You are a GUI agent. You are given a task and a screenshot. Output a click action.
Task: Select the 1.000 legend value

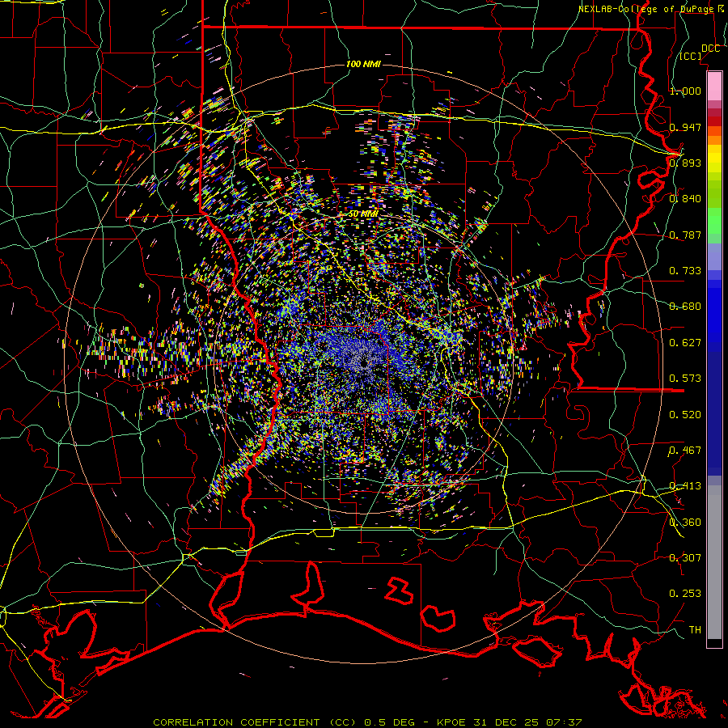point(685,91)
